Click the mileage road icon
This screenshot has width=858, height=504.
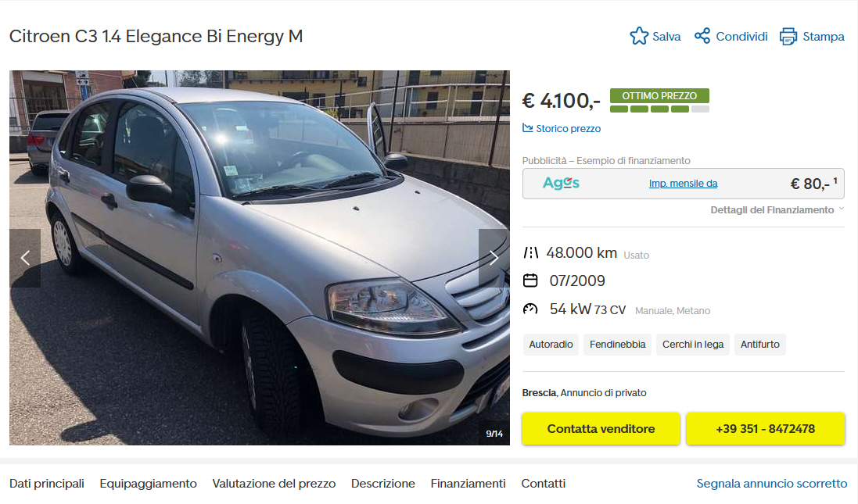pos(530,252)
